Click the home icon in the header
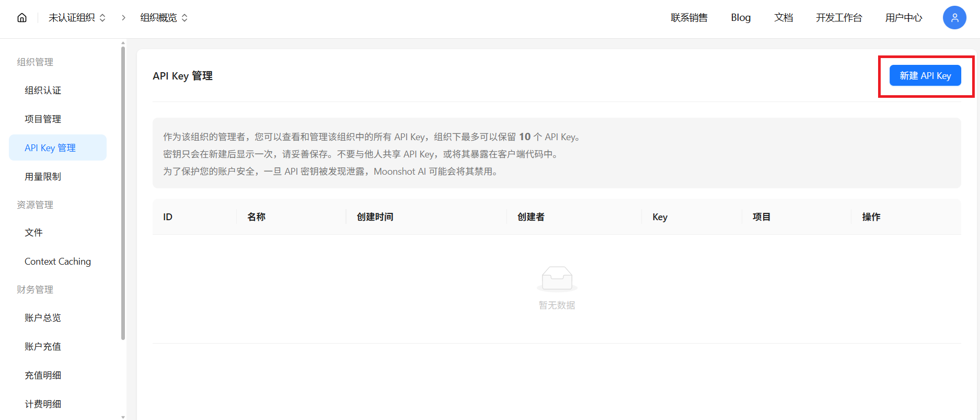Viewport: 980px width, 420px height. click(22, 18)
